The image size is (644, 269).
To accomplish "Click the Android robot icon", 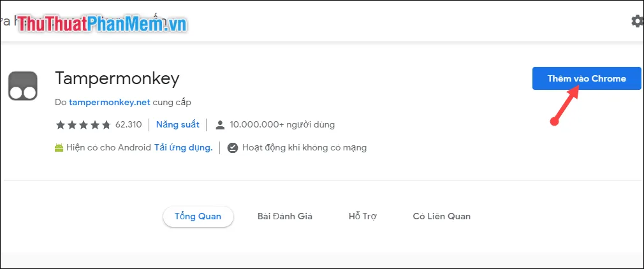I will click(59, 147).
